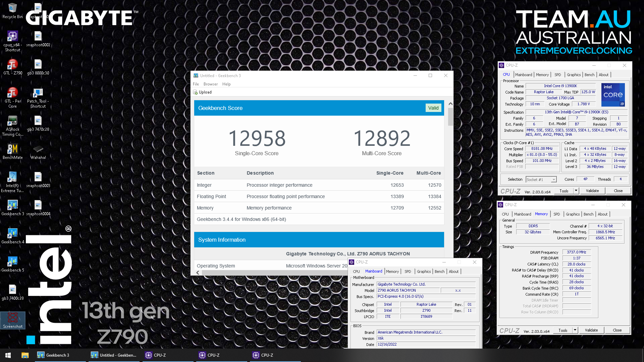Image resolution: width=644 pixels, height=362 pixels.
Task: Click the Upload icon in Geekbench toolbar
Action: tap(195, 92)
